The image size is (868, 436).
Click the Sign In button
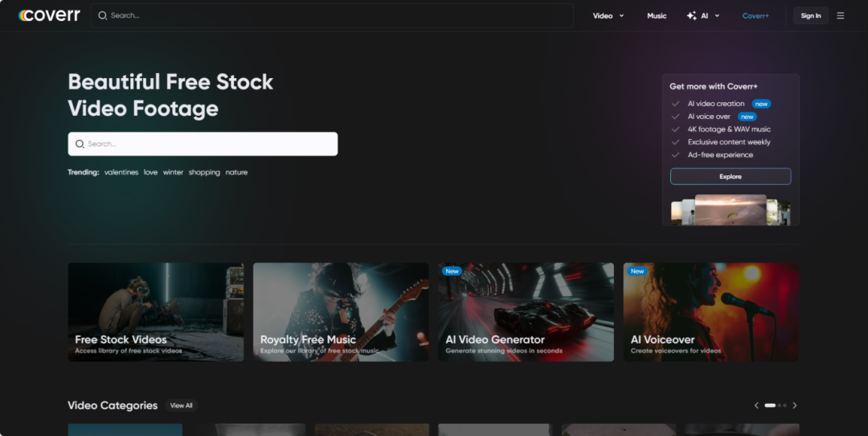[810, 15]
